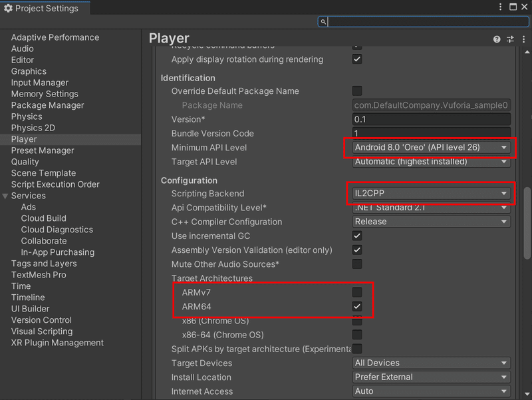The height and width of the screenshot is (400, 532).
Task: Select XR Plugin Management in sidebar
Action: (x=57, y=343)
